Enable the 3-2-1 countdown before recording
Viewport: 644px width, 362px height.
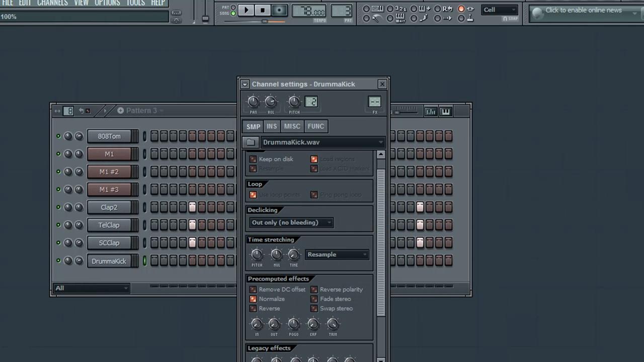(400, 9)
